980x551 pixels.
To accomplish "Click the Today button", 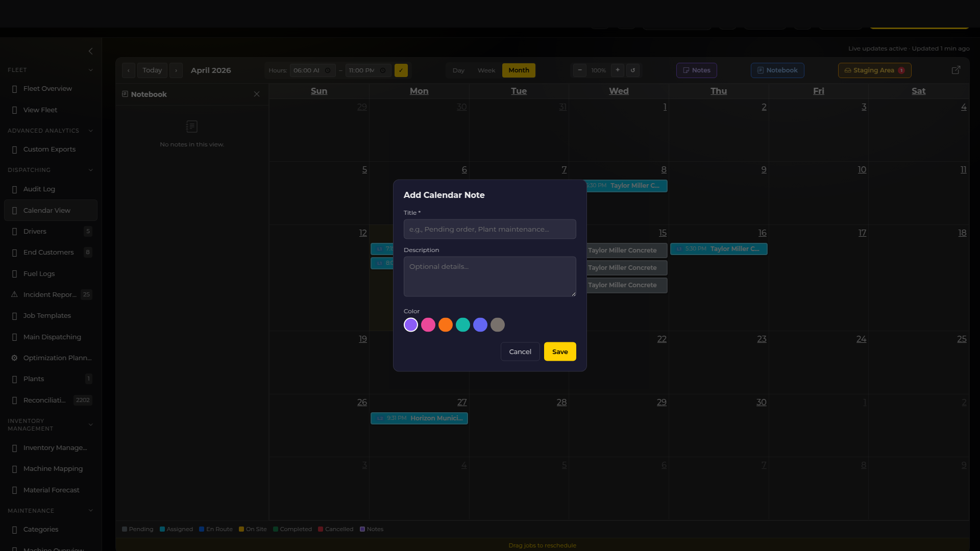I will tap(152, 70).
